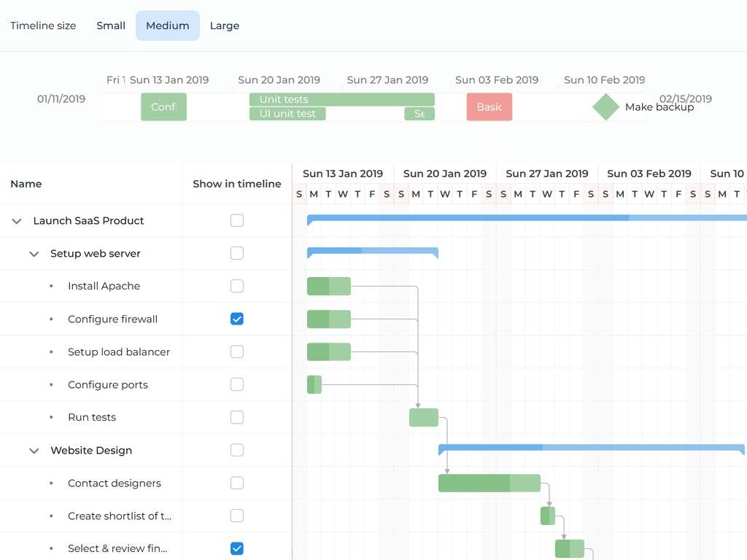Collapse the Launch SaaS Product tree node
Viewport: 747px width, 560px height.
(x=16, y=220)
